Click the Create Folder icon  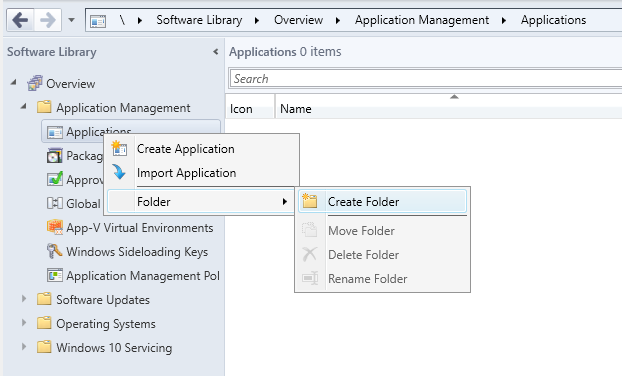pyautogui.click(x=309, y=201)
